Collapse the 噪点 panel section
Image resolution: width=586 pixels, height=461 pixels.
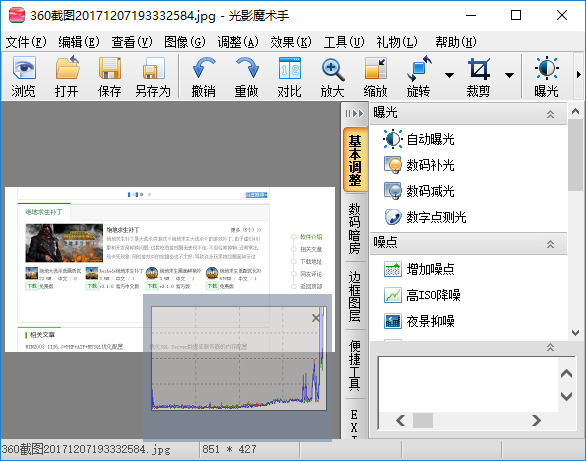(x=550, y=244)
